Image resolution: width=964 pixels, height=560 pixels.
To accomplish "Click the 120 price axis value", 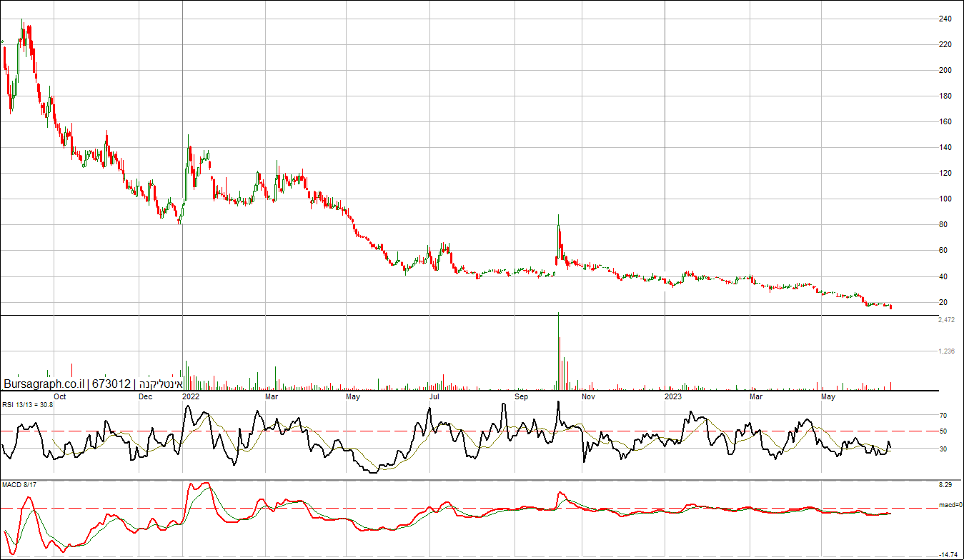I will pyautogui.click(x=945, y=173).
